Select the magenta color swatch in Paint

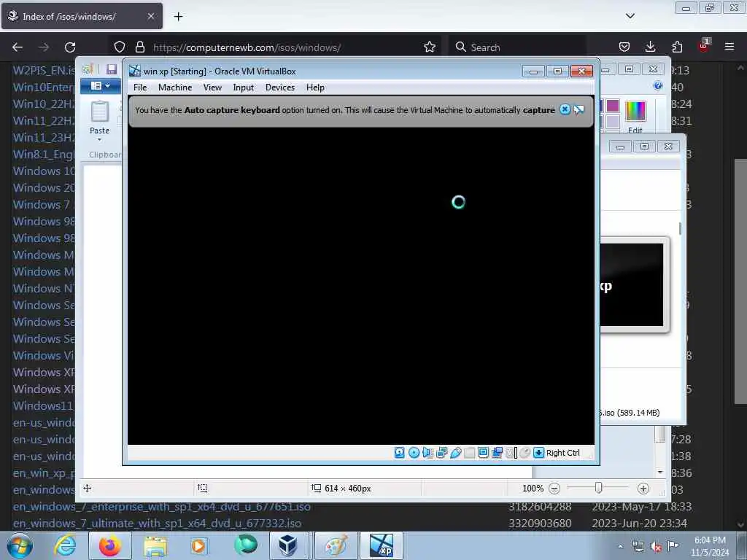tap(613, 105)
